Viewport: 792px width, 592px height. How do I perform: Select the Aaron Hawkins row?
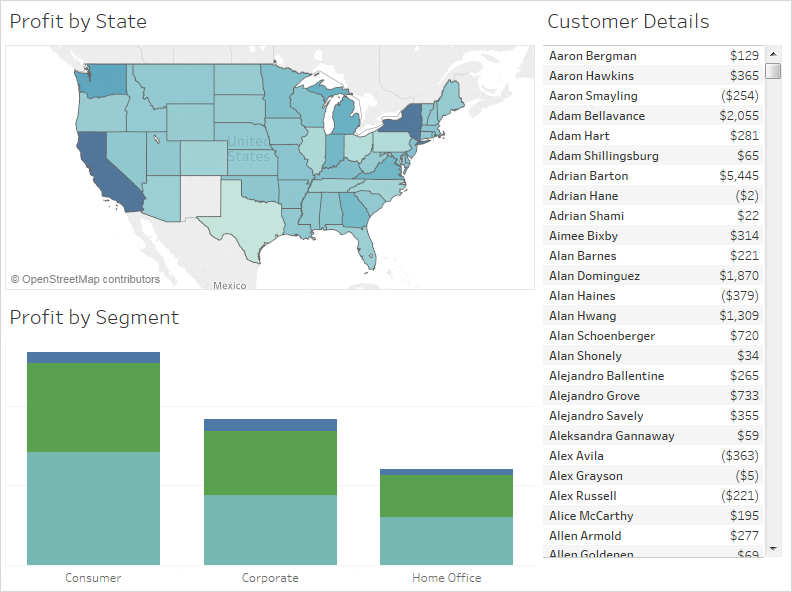[x=653, y=76]
